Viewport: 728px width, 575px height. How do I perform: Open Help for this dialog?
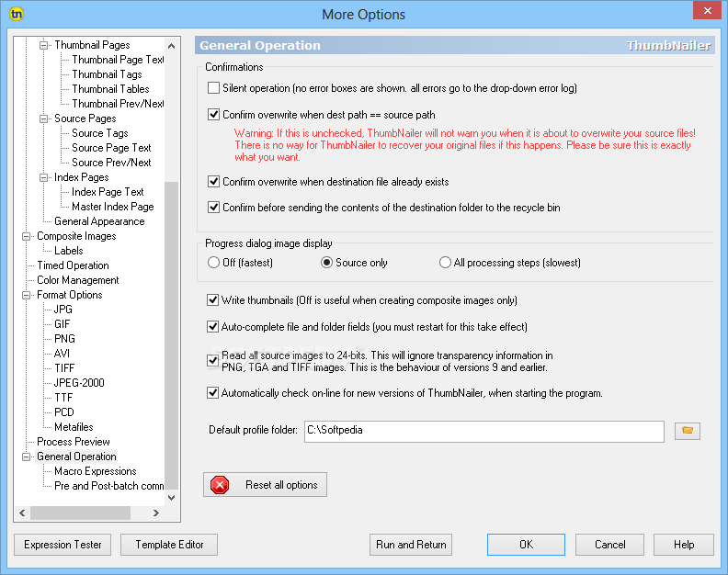(684, 545)
